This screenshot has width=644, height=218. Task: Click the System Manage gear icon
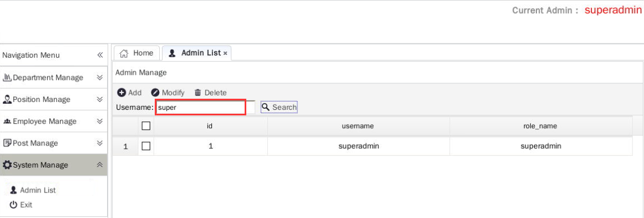(7, 165)
